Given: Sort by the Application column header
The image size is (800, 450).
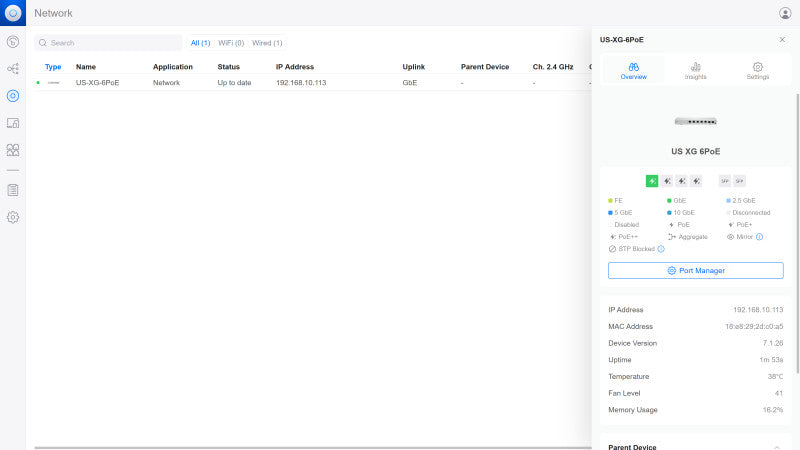Looking at the screenshot, I should [x=173, y=67].
